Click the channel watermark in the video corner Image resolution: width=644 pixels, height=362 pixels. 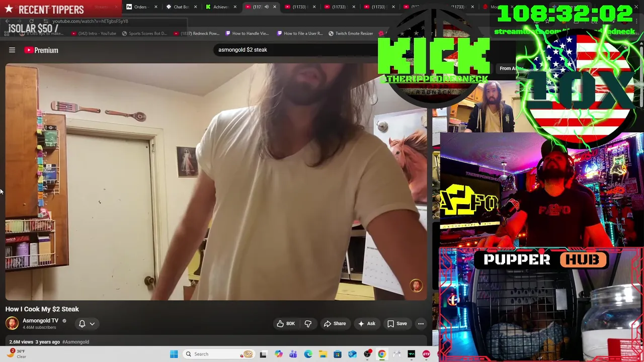pyautogui.click(x=416, y=286)
